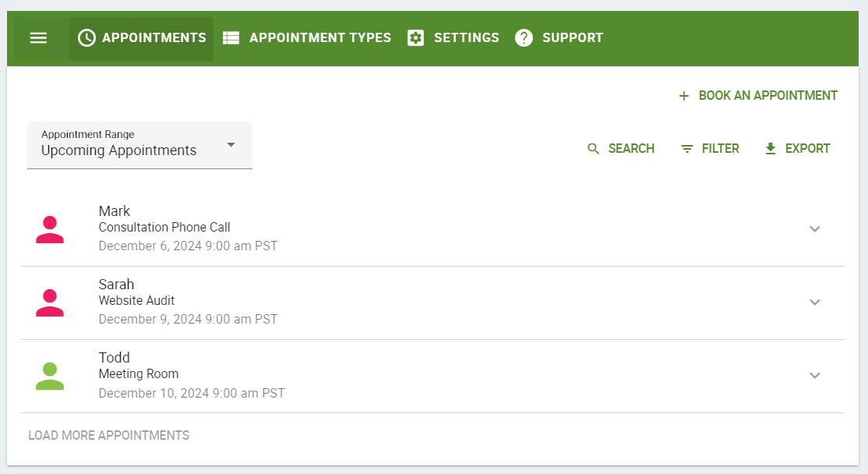Screen dimensions: 868x474
Task: Select Mark's pink person avatar
Action: tap(50, 229)
